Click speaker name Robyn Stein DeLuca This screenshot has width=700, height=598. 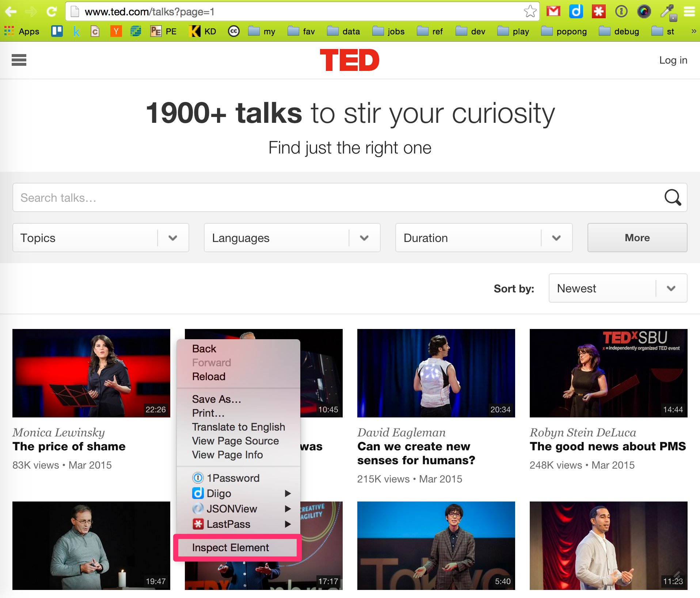pos(583,432)
